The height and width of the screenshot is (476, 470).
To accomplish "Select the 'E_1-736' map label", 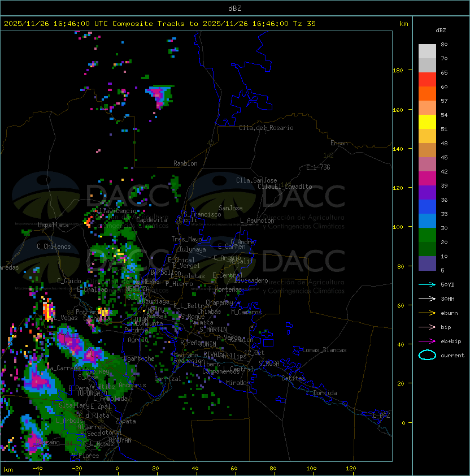I will (x=318, y=167).
